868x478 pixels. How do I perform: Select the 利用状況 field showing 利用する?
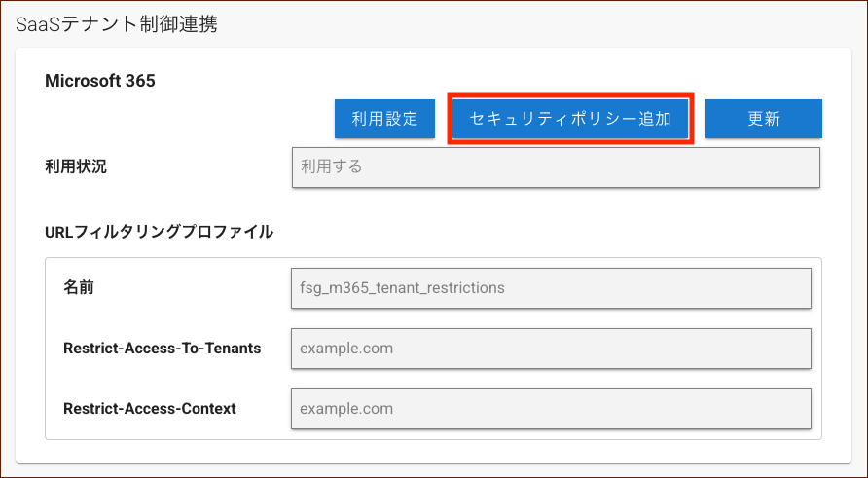click(x=556, y=166)
